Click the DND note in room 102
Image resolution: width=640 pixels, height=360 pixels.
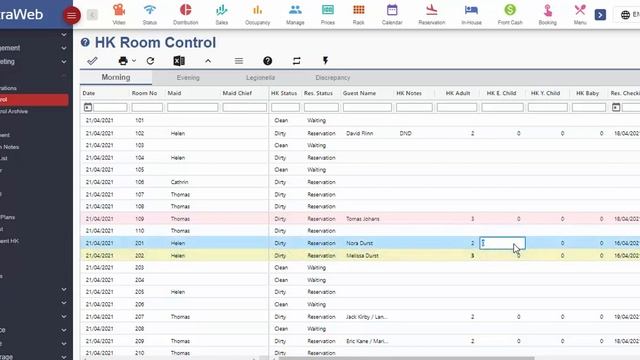click(405, 133)
